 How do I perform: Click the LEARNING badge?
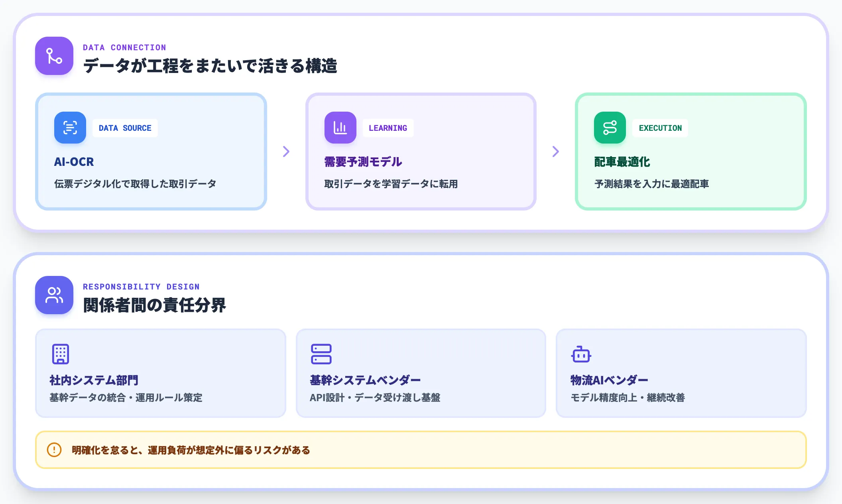pos(388,128)
